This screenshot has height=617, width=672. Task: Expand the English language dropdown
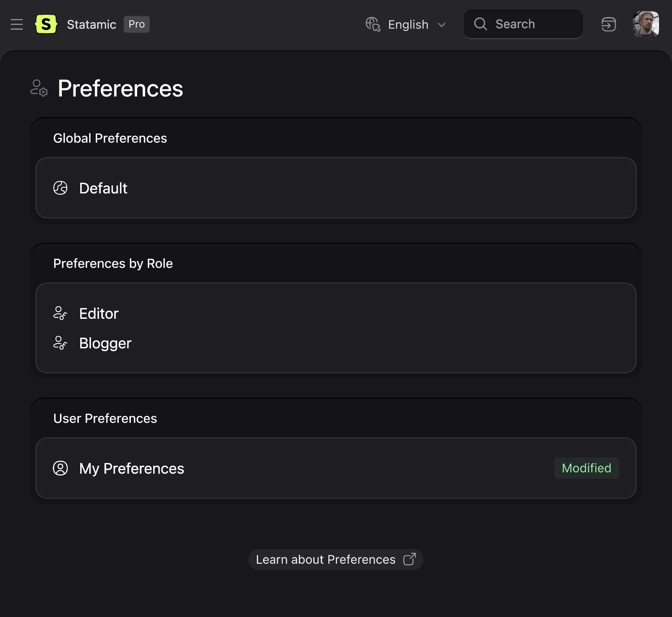442,25
